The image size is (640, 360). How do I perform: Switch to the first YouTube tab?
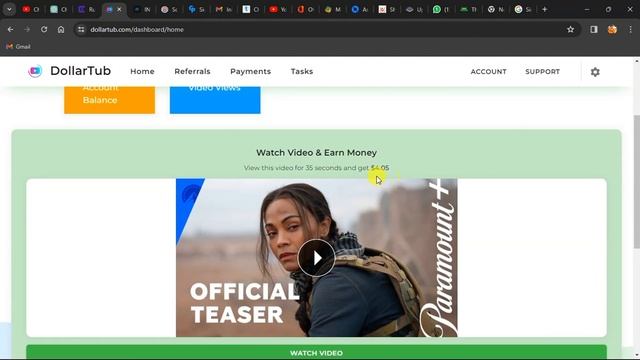31,9
